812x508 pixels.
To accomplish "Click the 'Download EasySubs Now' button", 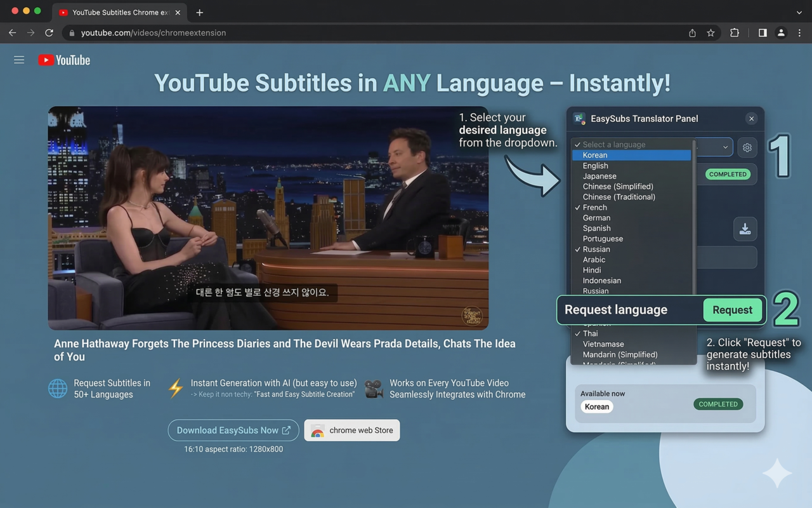I will click(233, 430).
